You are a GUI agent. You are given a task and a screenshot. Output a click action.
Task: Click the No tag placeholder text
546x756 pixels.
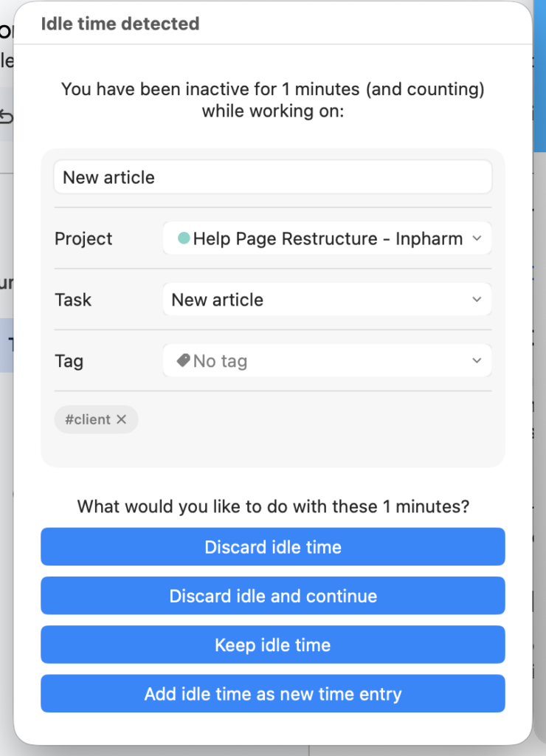point(220,361)
